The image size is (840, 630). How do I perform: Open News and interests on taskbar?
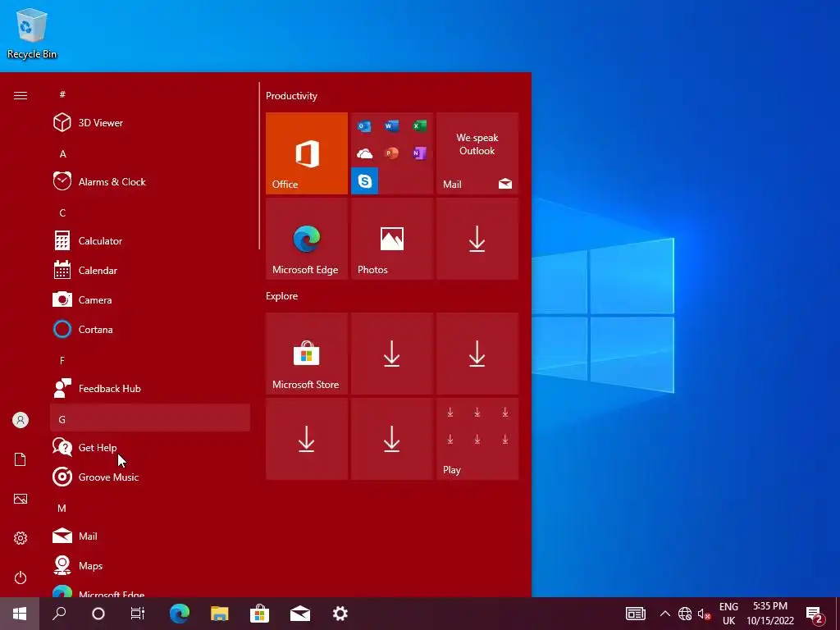click(x=636, y=614)
